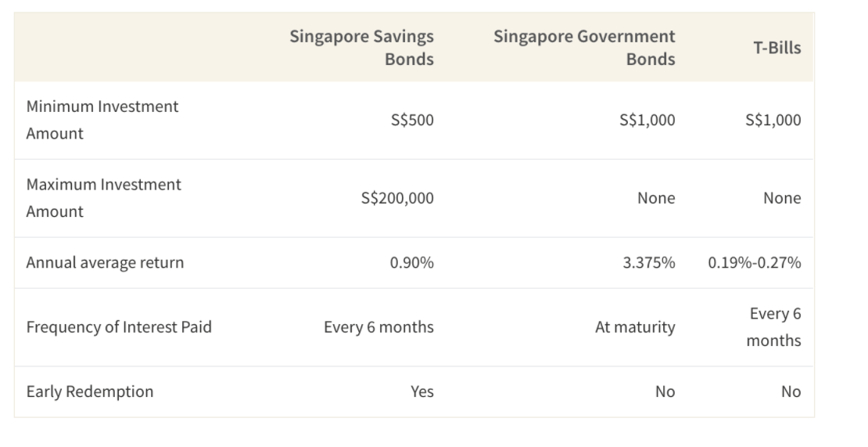868x447 pixels.
Task: Select the Annual average return row label
Action: coord(105,262)
